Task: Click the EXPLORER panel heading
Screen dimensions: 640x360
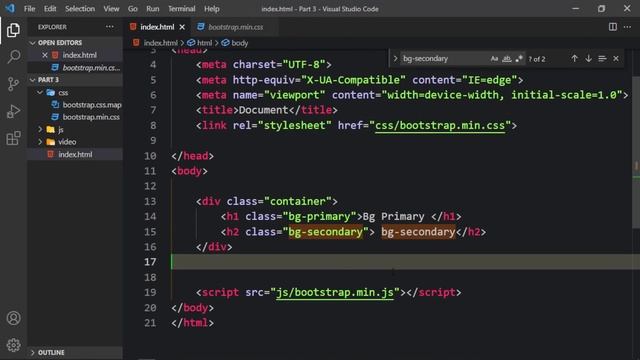Action: coord(52,27)
